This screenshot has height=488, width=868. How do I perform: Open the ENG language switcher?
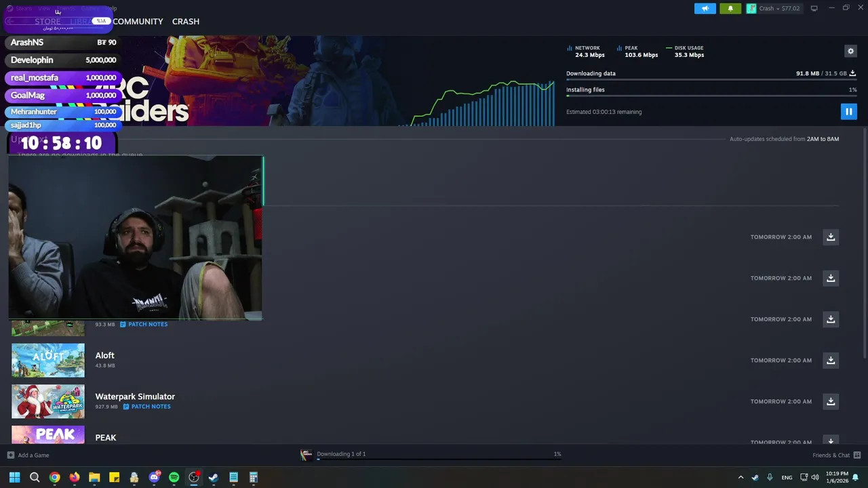(787, 478)
